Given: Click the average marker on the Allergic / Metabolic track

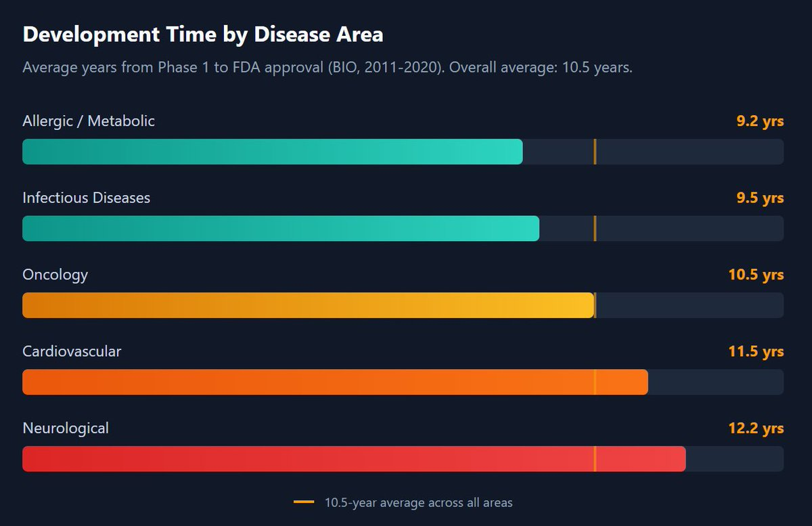Looking at the screenshot, I should tap(595, 152).
